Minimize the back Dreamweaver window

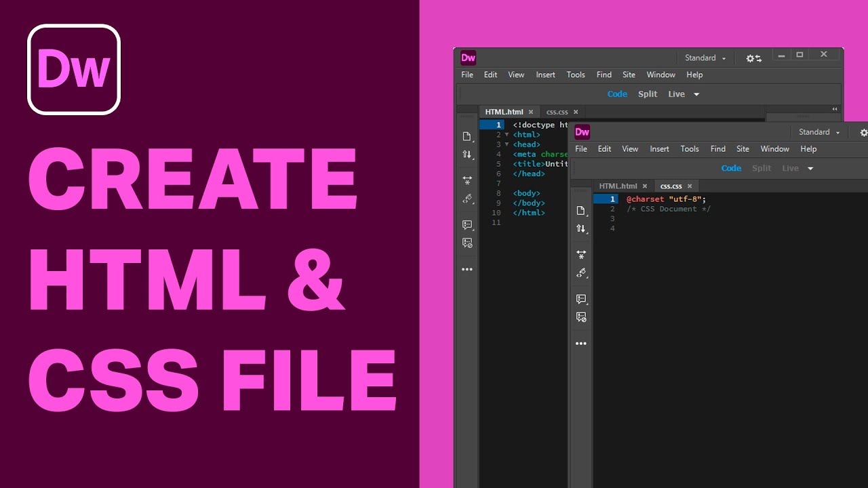coord(781,56)
